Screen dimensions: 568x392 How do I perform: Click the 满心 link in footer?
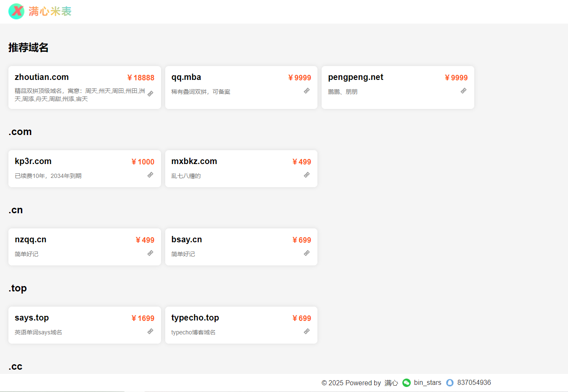(391, 383)
